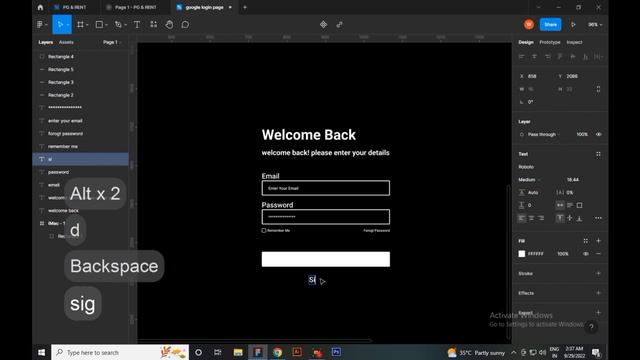
Task: Select the Comment tool
Action: (185, 24)
